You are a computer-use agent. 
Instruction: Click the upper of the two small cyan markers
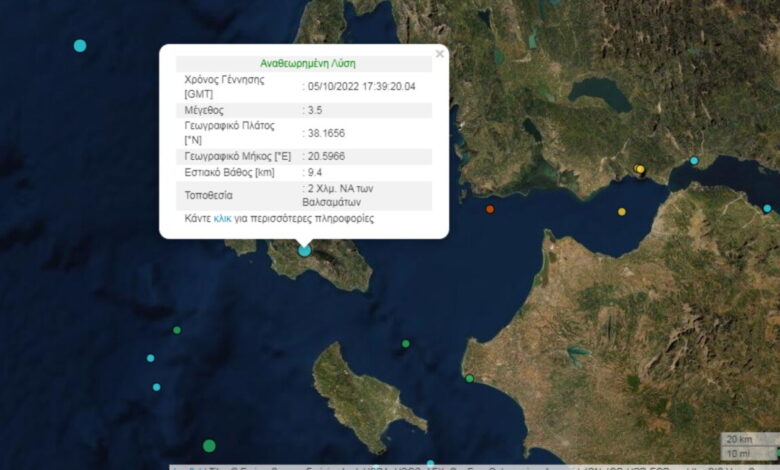point(151,358)
